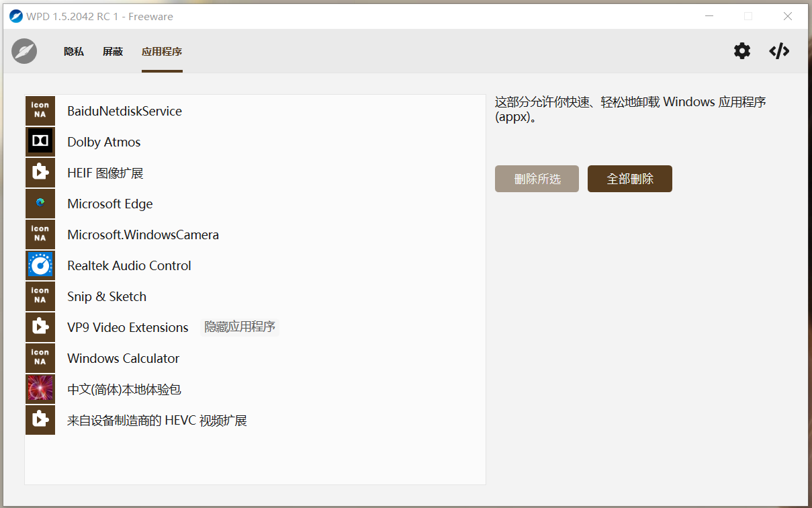Select the Microsoft Edge app name
The image size is (812, 508).
110,204
